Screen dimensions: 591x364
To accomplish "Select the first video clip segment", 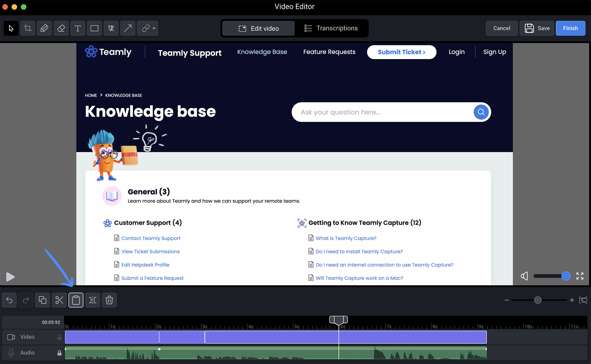I will [x=112, y=337].
